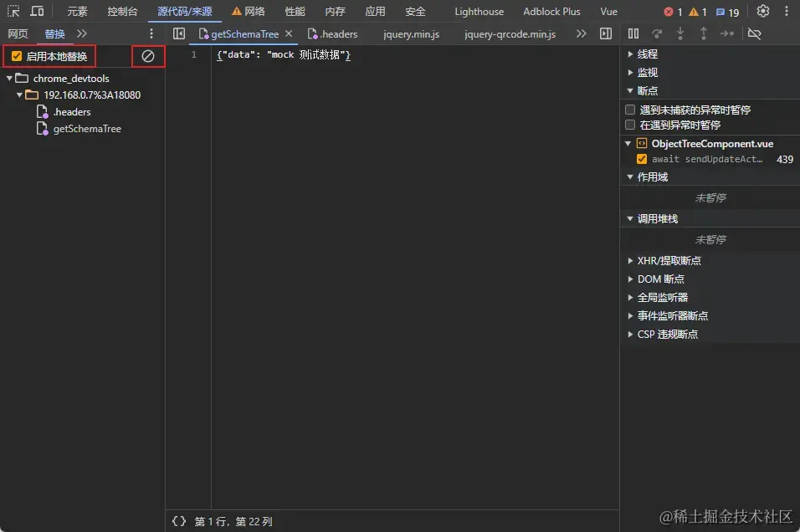Close the getSchemaTree editor tab
Screen dimensions: 800x532
[x=289, y=33]
